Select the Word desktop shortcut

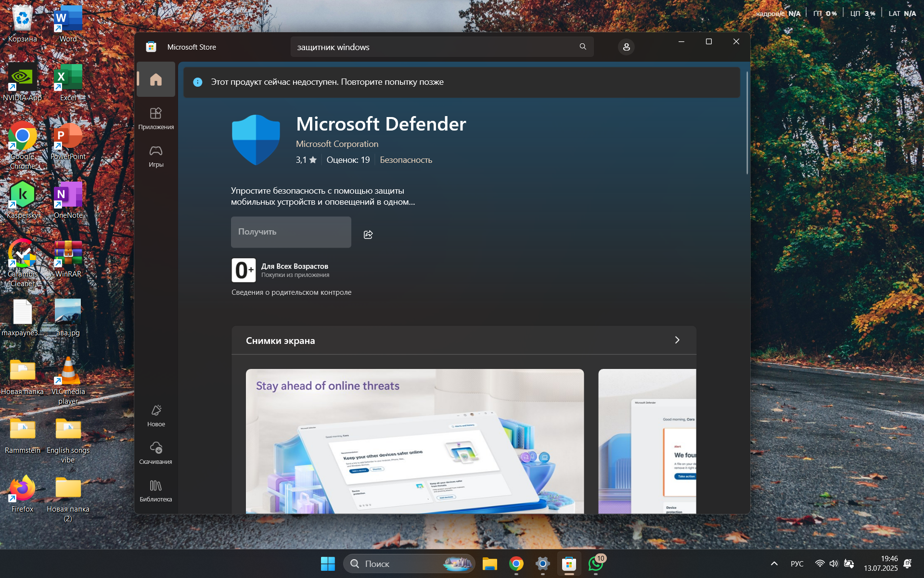pyautogui.click(x=68, y=24)
